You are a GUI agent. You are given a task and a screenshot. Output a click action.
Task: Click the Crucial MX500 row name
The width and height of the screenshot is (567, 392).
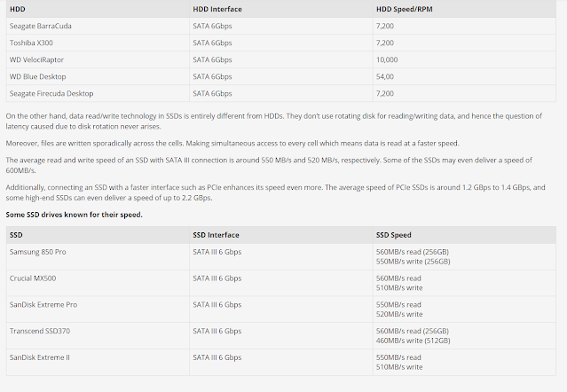35,278
